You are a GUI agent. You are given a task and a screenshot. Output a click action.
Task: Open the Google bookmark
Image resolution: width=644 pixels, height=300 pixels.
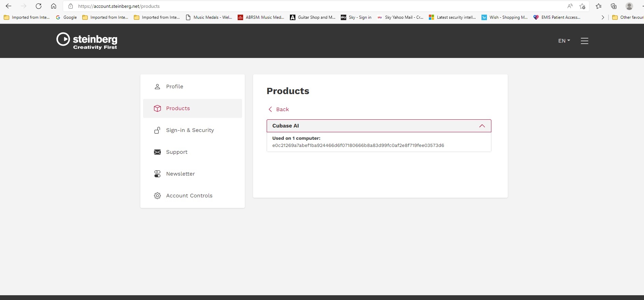(x=66, y=17)
